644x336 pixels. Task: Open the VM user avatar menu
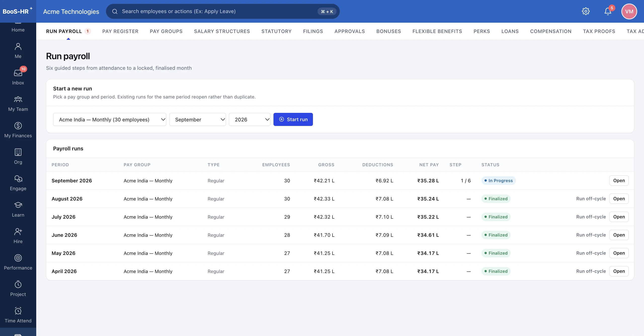point(629,11)
